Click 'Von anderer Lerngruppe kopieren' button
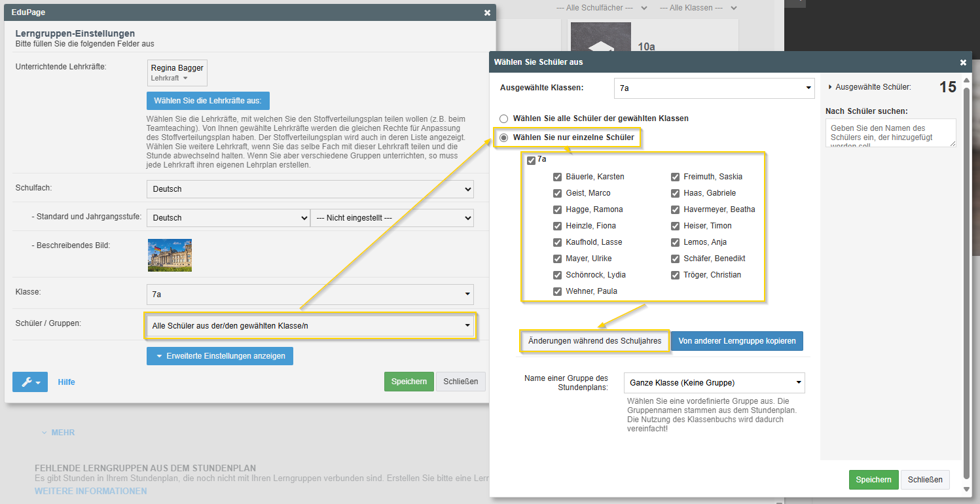Viewport: 980px width, 504px height. click(736, 341)
